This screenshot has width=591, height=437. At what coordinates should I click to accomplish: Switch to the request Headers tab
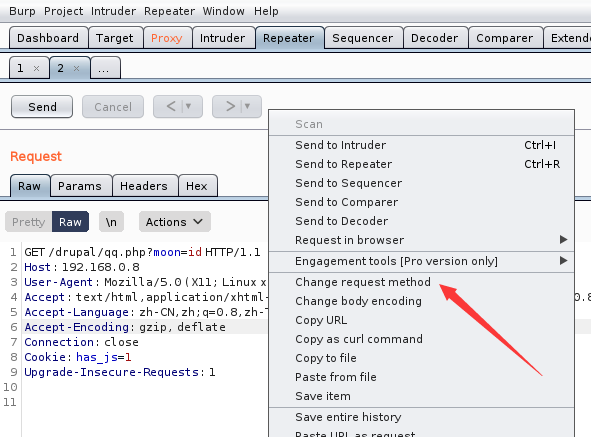tap(144, 186)
